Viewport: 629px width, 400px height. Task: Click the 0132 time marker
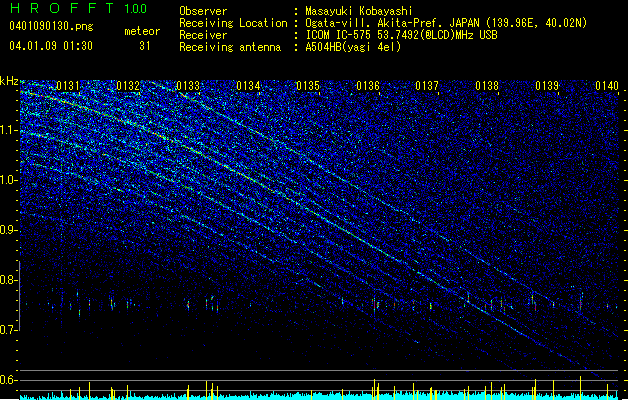[128, 86]
